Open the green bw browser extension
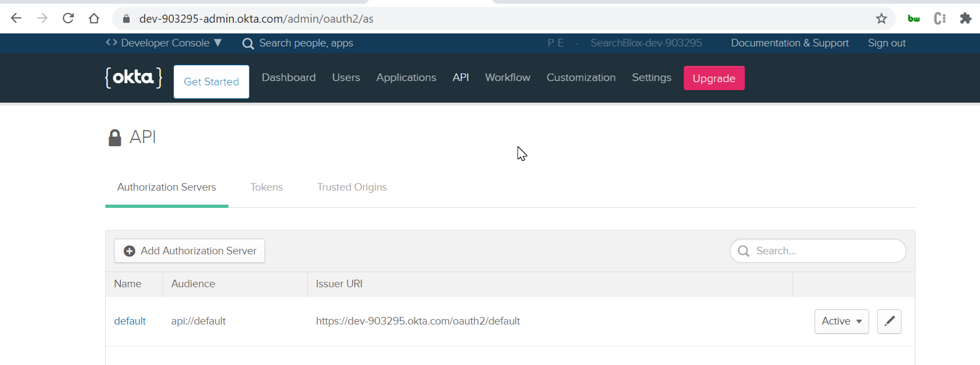980x365 pixels. coord(914,19)
